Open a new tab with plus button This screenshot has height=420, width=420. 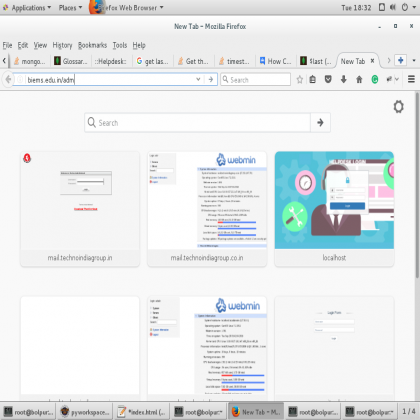tap(400, 61)
